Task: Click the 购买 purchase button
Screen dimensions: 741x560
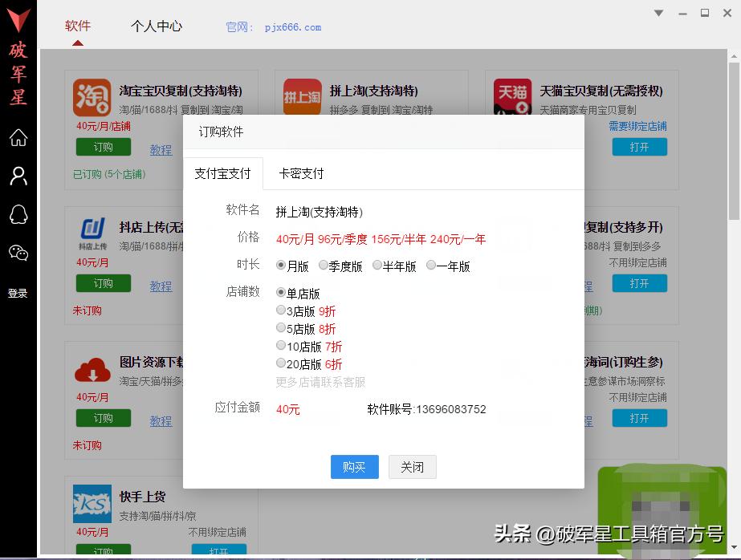Action: [354, 467]
